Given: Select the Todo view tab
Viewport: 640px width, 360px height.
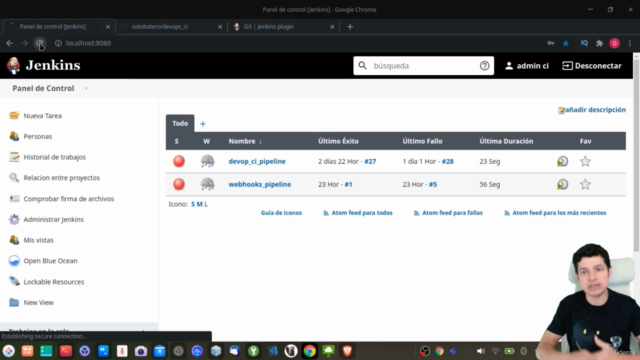Looking at the screenshot, I should click(x=180, y=123).
